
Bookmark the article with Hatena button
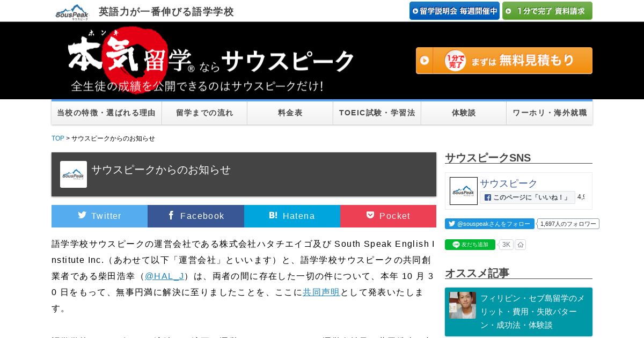pyautogui.click(x=292, y=216)
